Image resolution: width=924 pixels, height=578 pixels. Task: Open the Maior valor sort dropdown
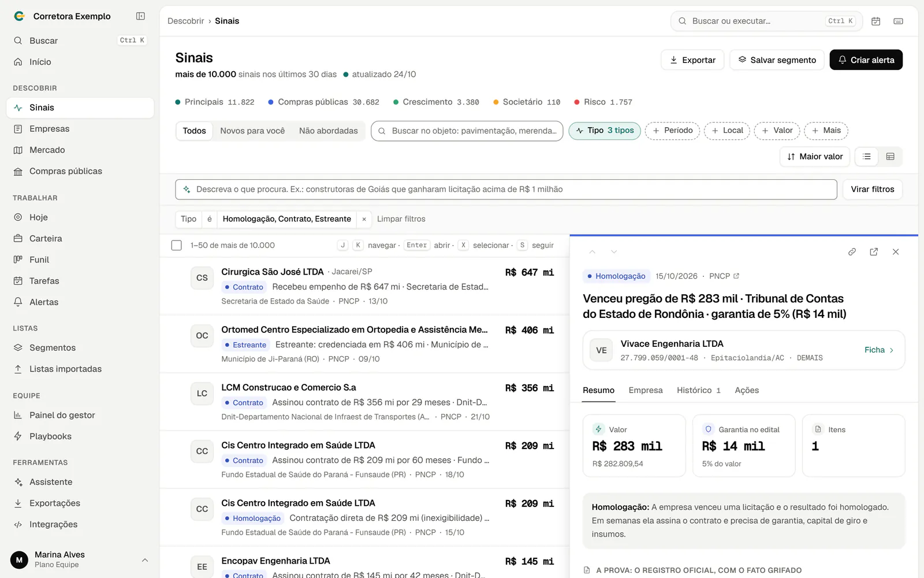coord(815,157)
